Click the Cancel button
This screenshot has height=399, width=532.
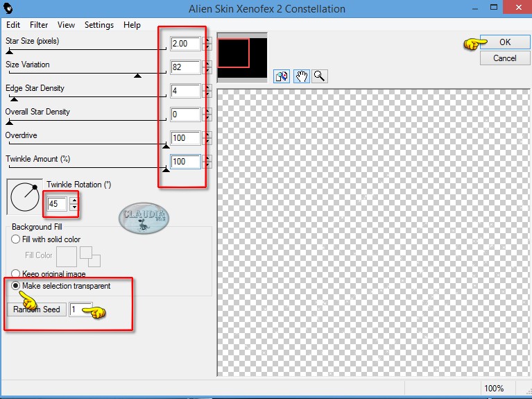[504, 58]
